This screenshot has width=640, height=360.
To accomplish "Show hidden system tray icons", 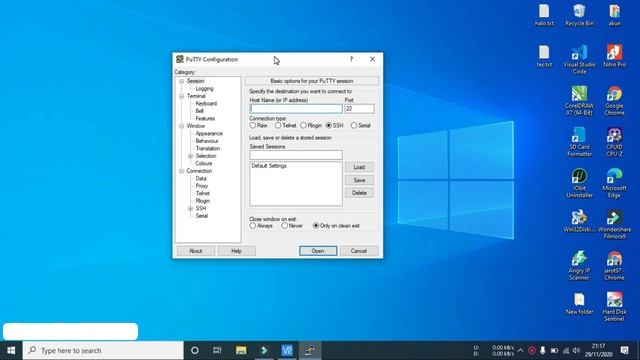I will [520, 350].
